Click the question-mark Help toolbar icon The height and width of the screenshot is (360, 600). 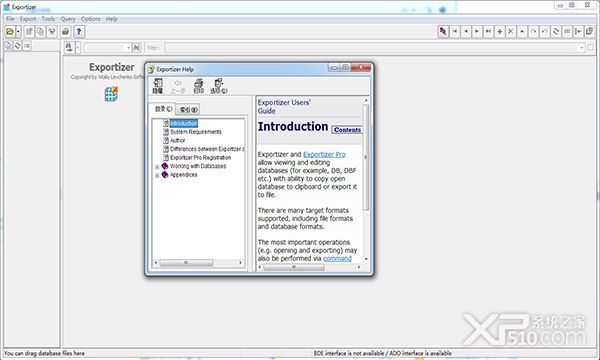(x=79, y=32)
